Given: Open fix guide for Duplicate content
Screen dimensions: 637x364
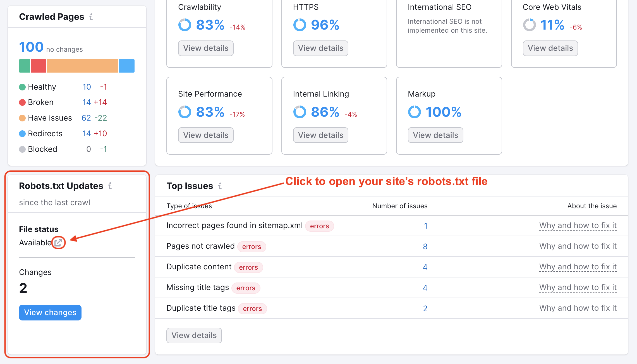Looking at the screenshot, I should [x=578, y=267].
